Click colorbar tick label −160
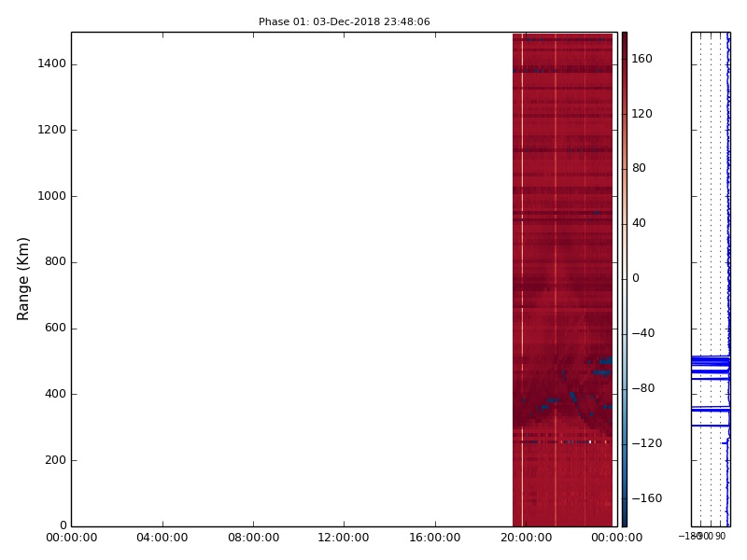747x560 pixels. [x=647, y=498]
